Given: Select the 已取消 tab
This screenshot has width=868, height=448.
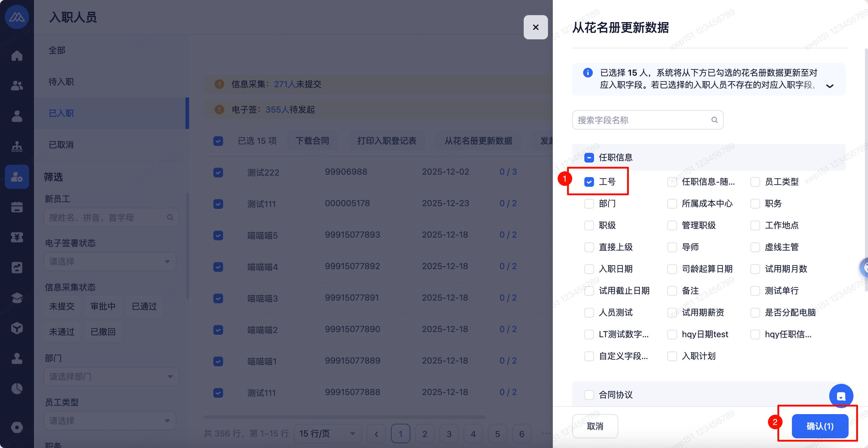Looking at the screenshot, I should [x=61, y=145].
